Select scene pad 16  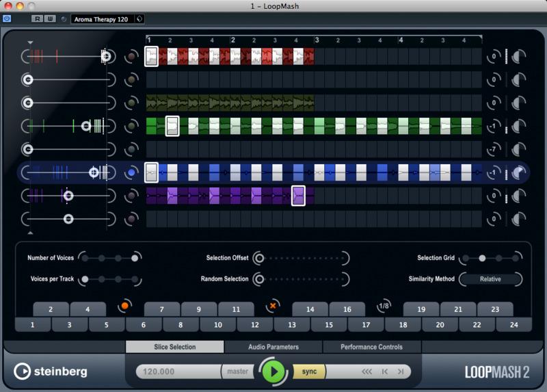tap(347, 309)
